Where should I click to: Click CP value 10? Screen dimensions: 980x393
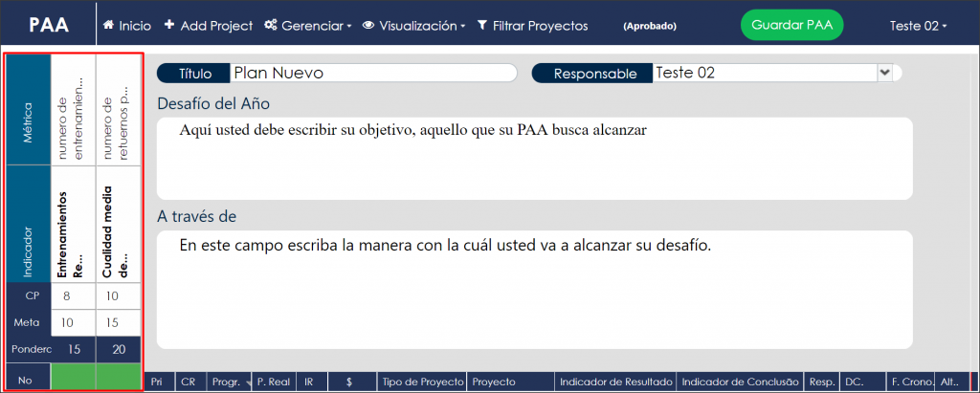click(x=118, y=296)
